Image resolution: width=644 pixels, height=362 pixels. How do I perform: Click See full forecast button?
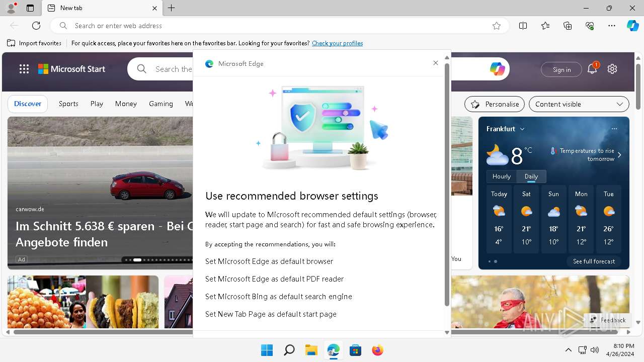click(594, 261)
